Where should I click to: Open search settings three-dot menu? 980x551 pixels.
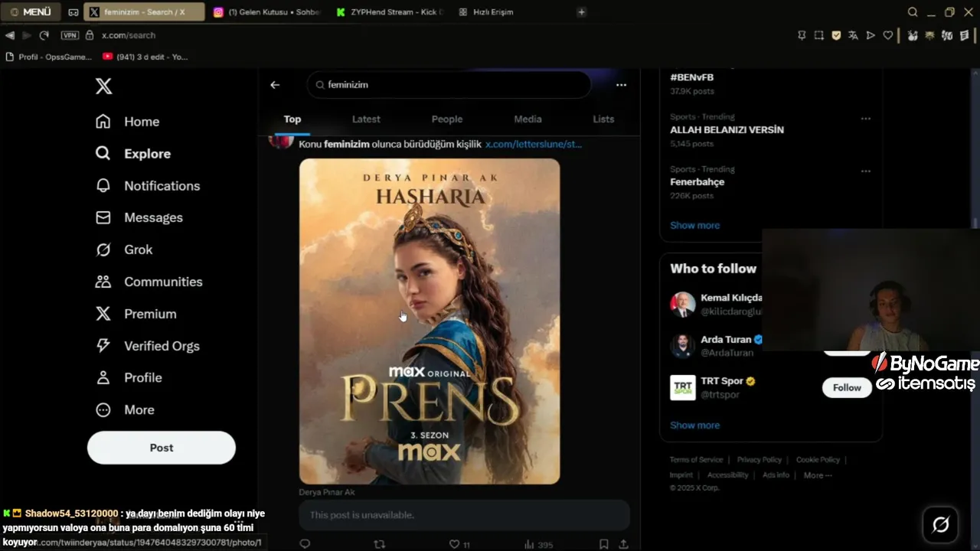click(621, 85)
